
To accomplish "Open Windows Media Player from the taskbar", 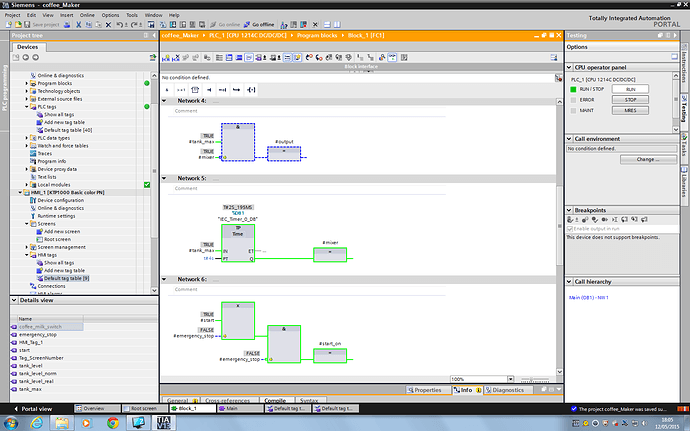I will [86, 423].
